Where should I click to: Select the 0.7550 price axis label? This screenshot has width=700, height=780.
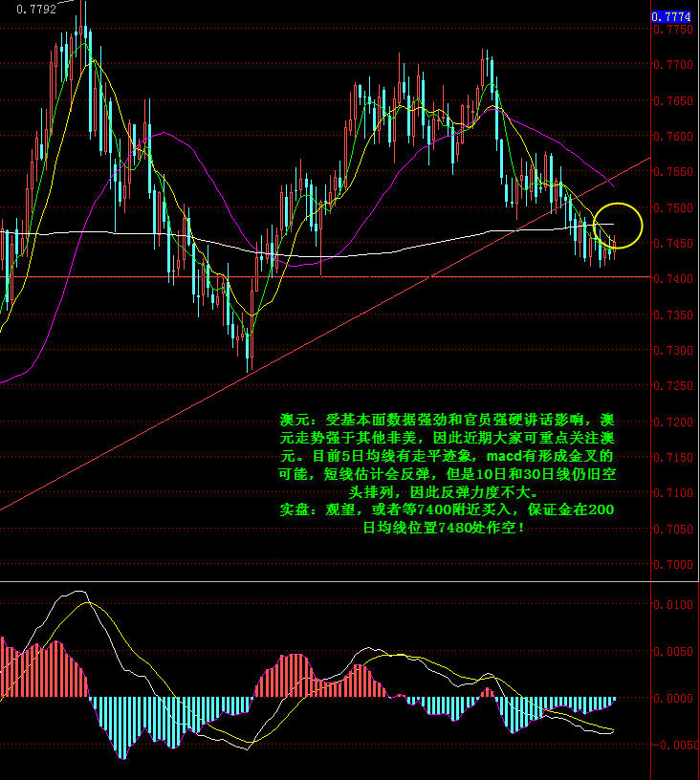tap(673, 172)
